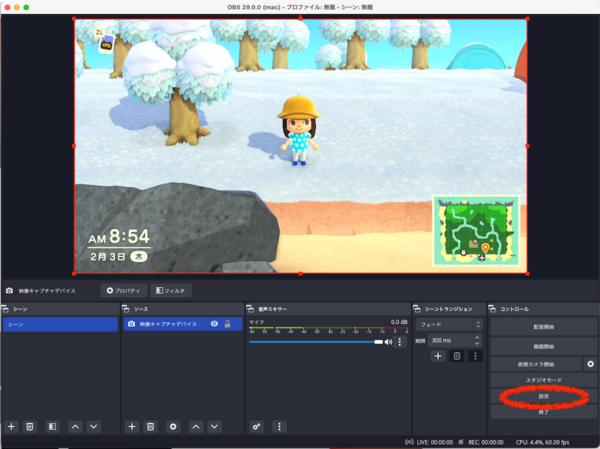The image size is (600, 449).
Task: Open プロパティ for selected source
Action: pyautogui.click(x=124, y=291)
